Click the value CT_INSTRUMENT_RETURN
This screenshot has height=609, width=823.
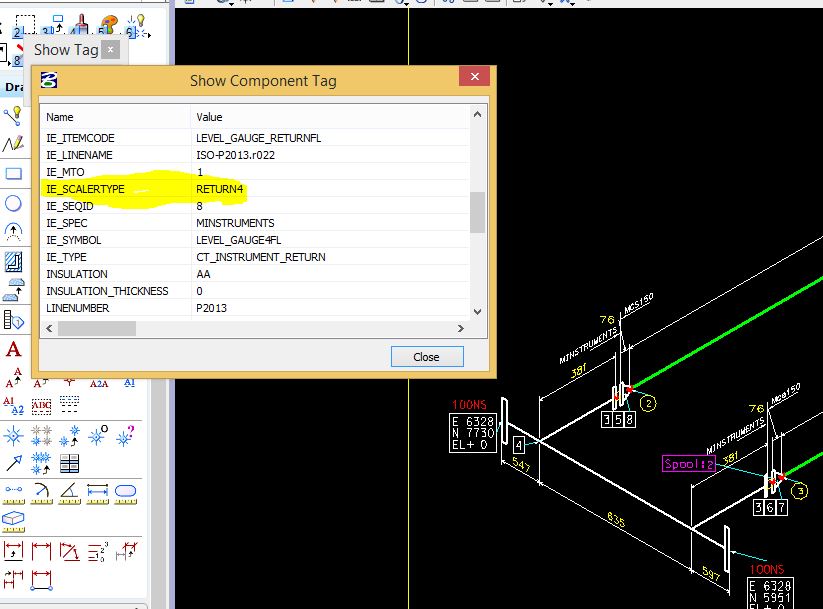261,257
